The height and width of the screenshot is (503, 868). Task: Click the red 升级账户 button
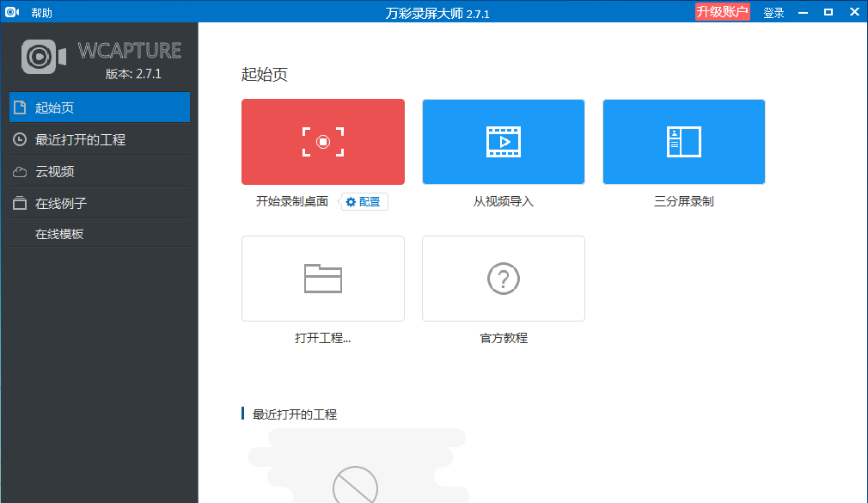click(722, 11)
